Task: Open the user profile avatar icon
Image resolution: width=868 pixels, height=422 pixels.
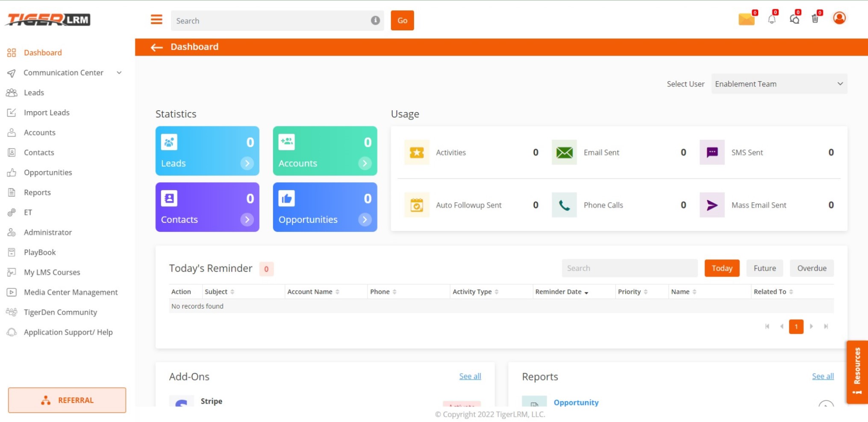Action: coord(839,18)
